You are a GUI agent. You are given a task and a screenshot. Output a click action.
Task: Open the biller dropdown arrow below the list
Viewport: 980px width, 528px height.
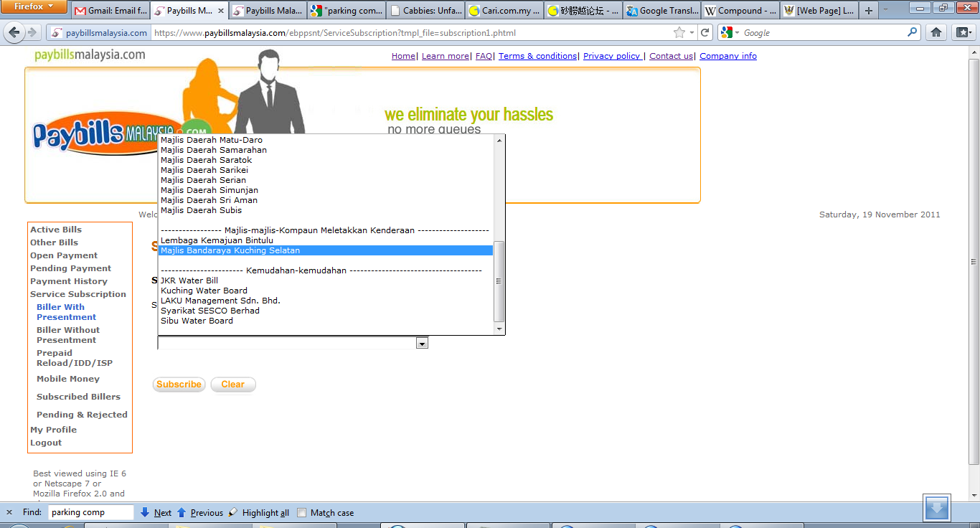pyautogui.click(x=422, y=344)
